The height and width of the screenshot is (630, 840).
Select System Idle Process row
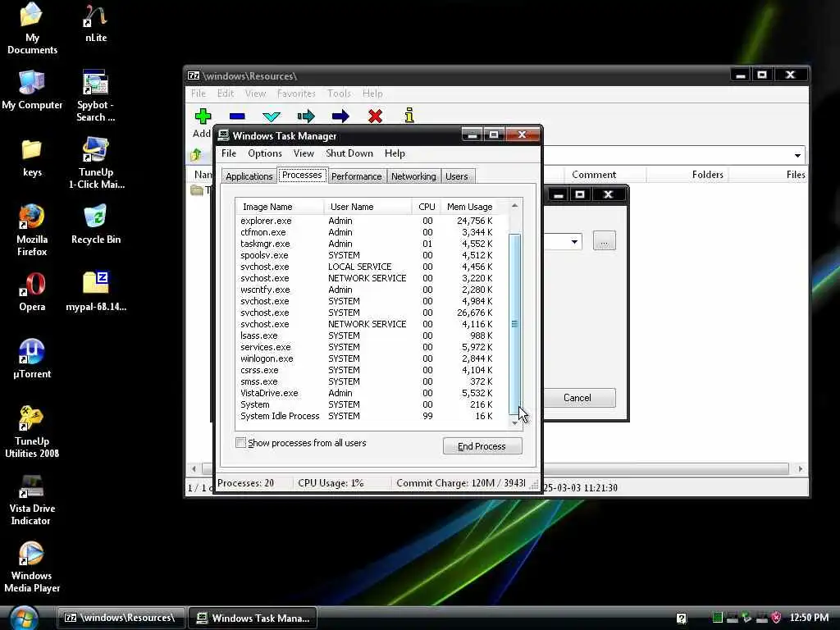click(x=366, y=416)
